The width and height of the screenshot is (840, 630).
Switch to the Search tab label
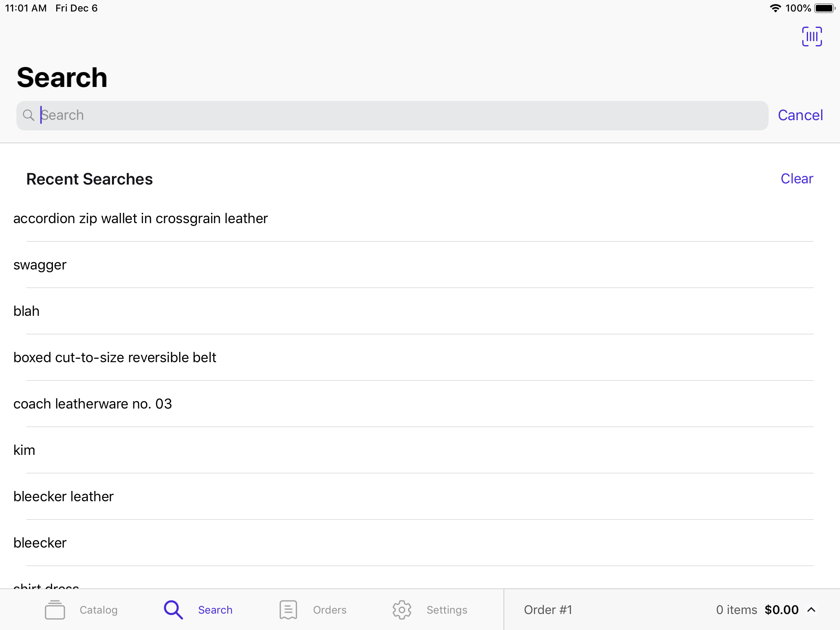[215, 610]
